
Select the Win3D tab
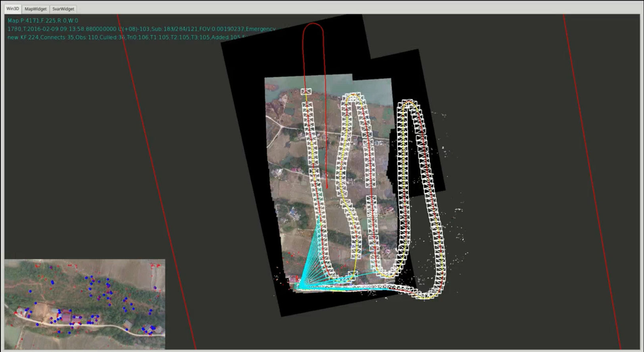point(13,9)
